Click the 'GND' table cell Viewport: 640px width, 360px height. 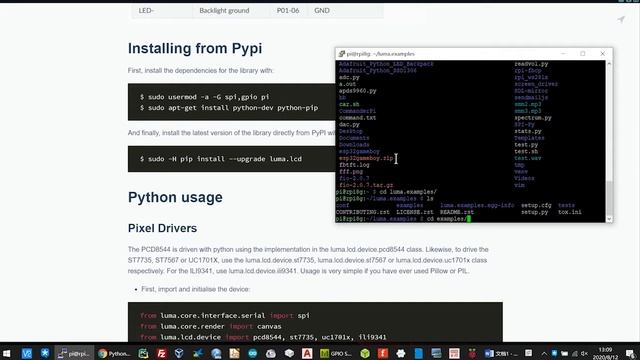(x=322, y=11)
